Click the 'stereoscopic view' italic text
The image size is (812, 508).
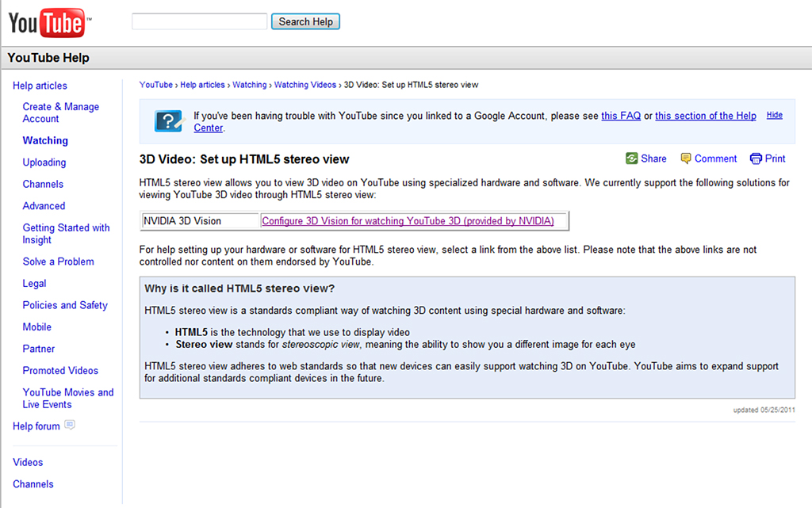320,345
